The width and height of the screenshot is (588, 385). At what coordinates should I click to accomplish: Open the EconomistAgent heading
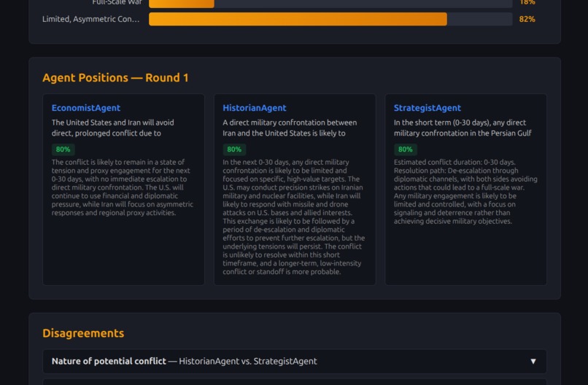(86, 108)
